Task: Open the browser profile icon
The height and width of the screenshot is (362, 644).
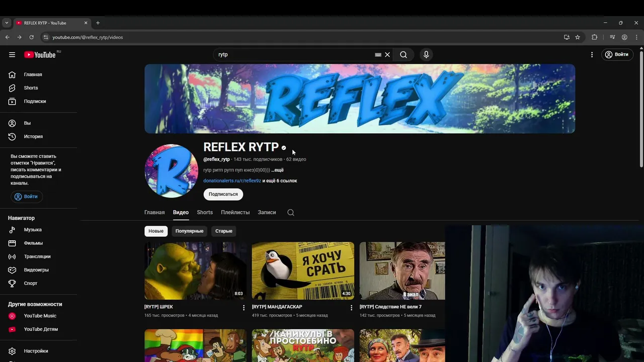Action: coord(624,37)
